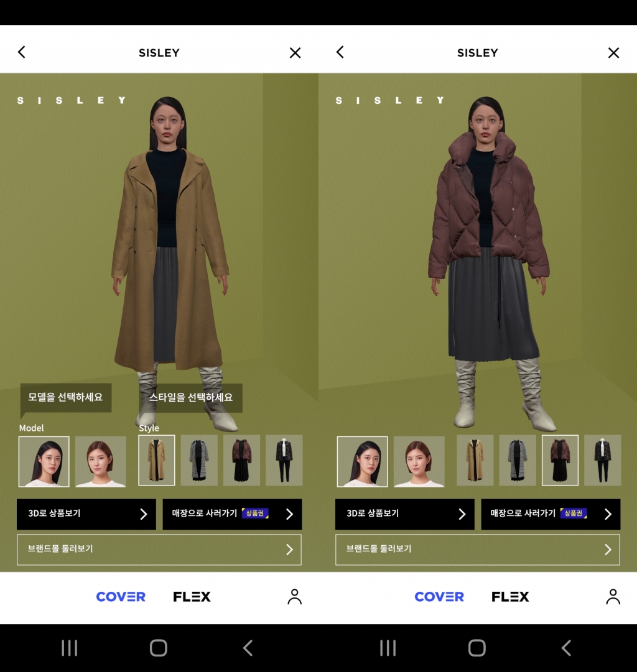This screenshot has height=672, width=637.
Task: Open 브랜드몰 둘러보기 chevron on right screen
Action: click(607, 550)
